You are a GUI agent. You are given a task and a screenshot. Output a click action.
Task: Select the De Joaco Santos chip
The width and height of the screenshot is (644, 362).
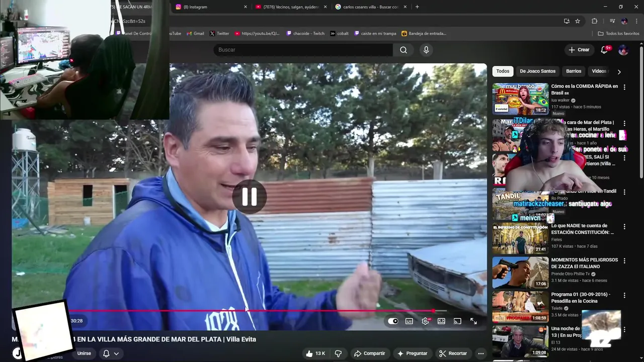click(x=537, y=71)
